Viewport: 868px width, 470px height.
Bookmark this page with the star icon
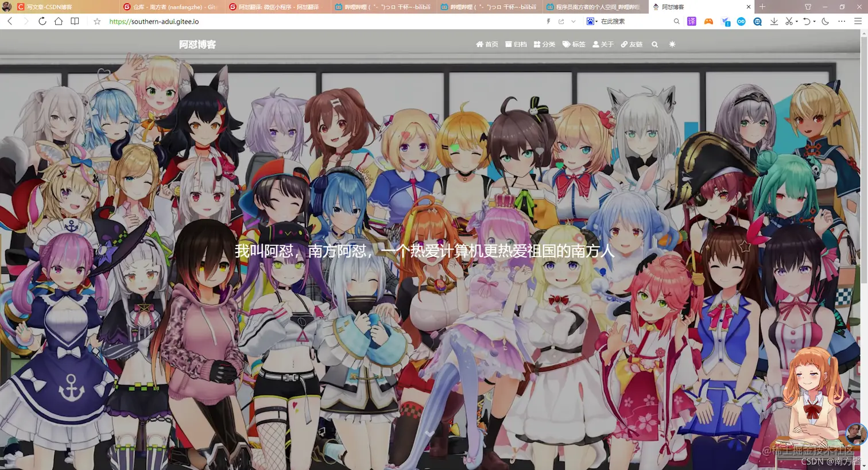coord(97,21)
